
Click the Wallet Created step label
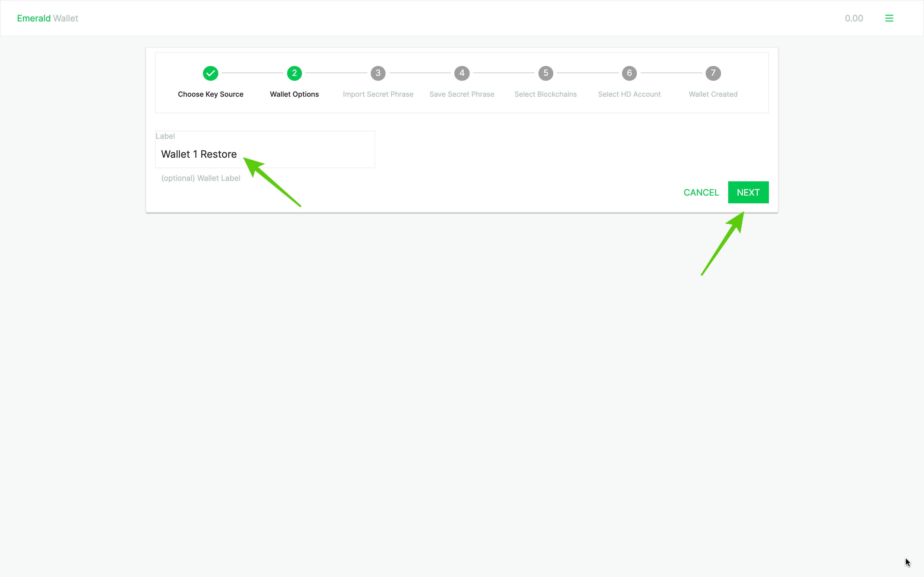(x=713, y=94)
